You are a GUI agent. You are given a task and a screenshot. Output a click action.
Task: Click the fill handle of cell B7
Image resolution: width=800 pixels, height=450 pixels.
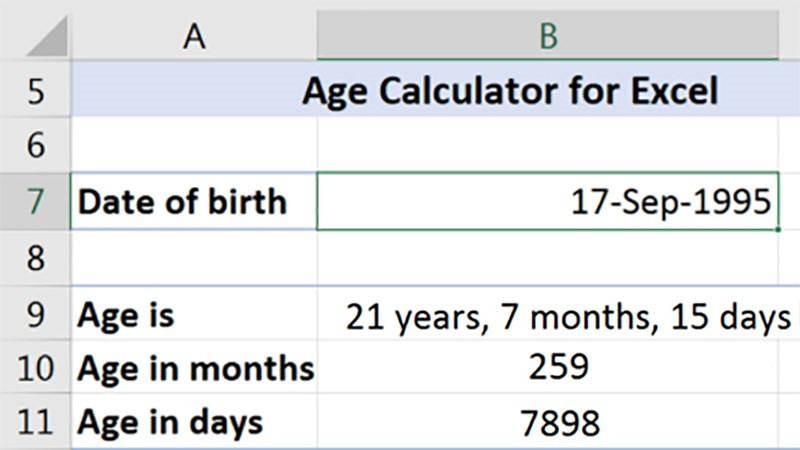coord(778,230)
